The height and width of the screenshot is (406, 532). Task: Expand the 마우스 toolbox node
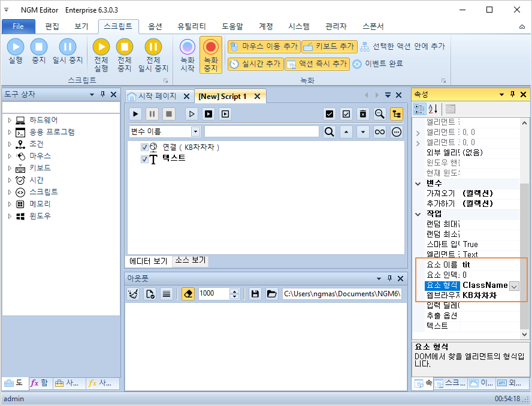pyautogui.click(x=10, y=156)
